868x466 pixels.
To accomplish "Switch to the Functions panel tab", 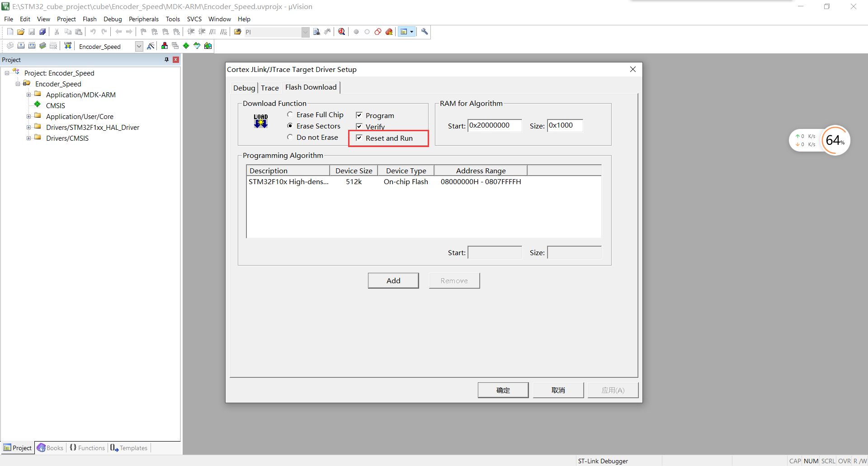I will [x=87, y=448].
